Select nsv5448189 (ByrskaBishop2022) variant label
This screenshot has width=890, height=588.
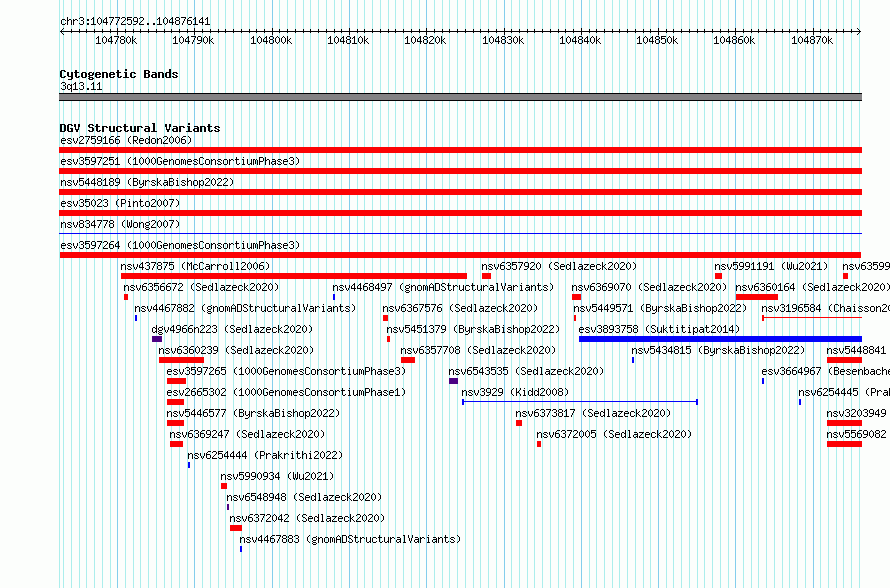[x=147, y=182]
